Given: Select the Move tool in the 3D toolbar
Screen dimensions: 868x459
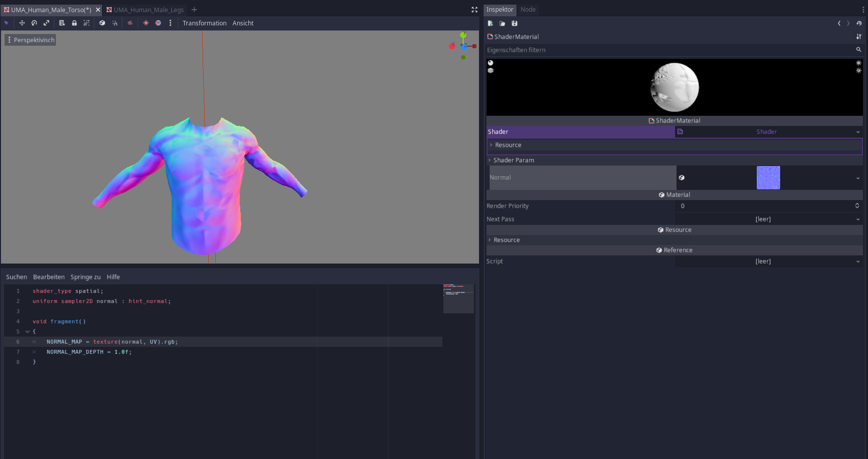Looking at the screenshot, I should click(22, 23).
